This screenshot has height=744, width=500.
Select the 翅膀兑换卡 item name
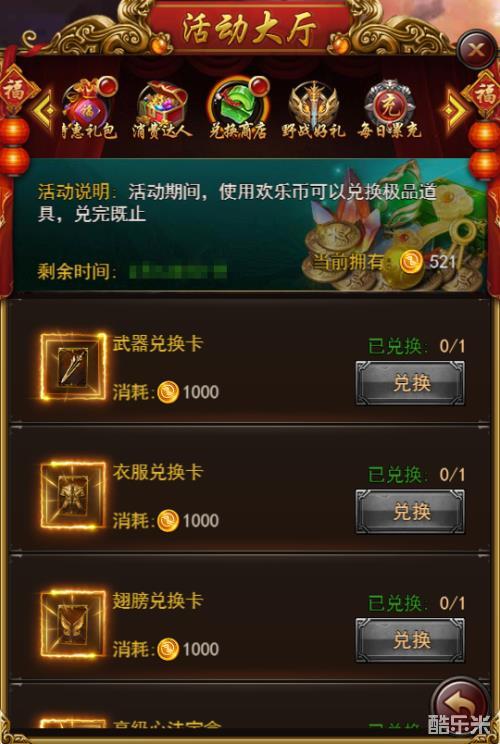pyautogui.click(x=157, y=601)
